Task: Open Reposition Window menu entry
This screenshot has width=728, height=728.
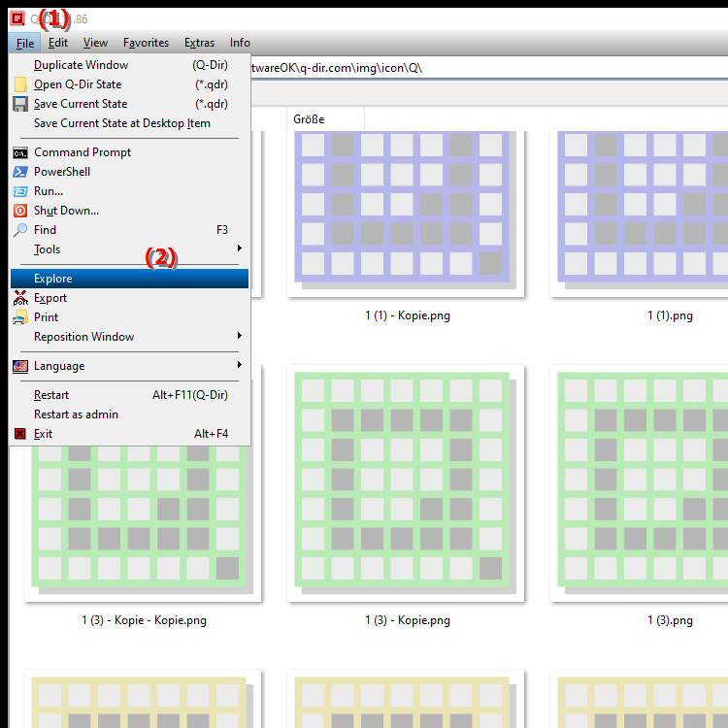Action: 129,337
